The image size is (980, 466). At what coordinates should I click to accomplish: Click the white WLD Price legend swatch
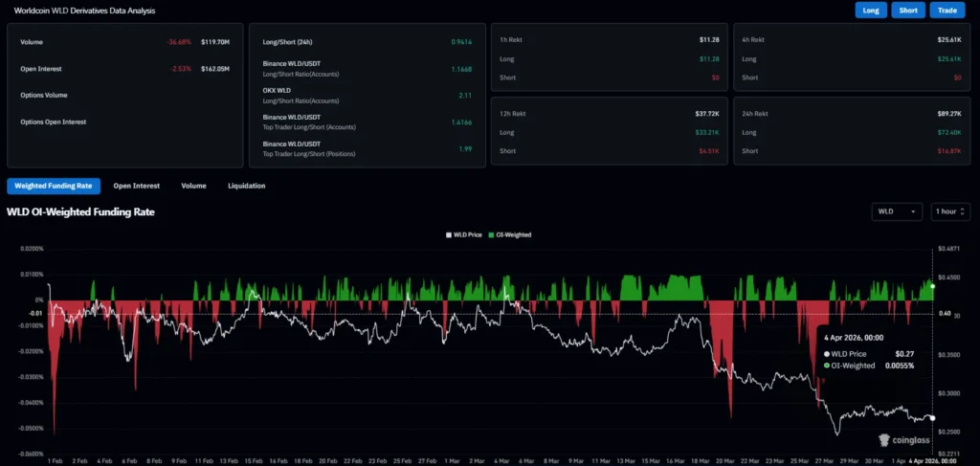pyautogui.click(x=449, y=234)
